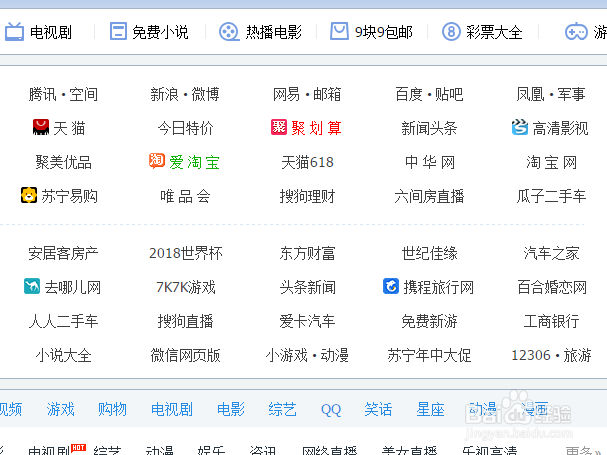Click the Suning lion logo icon

[29, 195]
